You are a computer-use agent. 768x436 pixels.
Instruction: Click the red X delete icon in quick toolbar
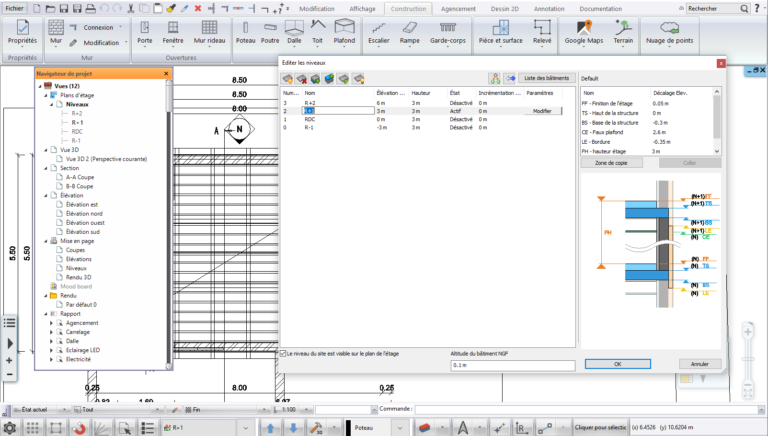click(x=197, y=8)
